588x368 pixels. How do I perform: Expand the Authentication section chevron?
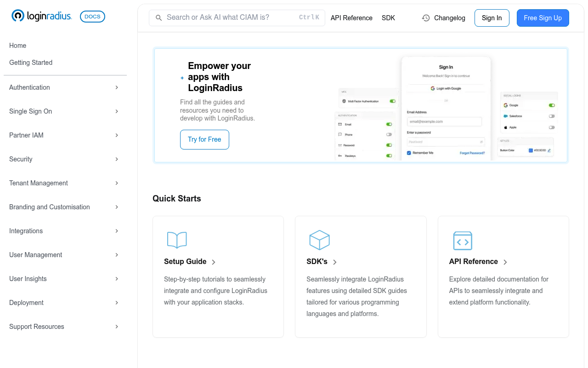pyautogui.click(x=117, y=87)
